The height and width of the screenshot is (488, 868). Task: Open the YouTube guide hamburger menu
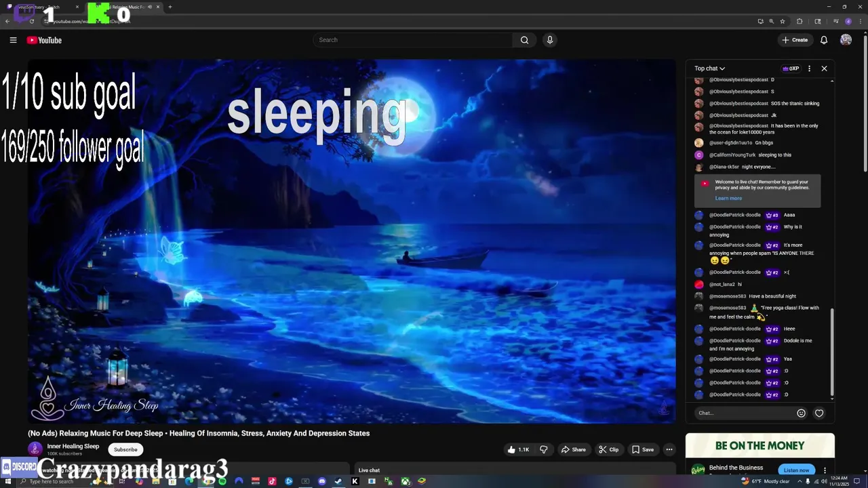[x=13, y=40]
